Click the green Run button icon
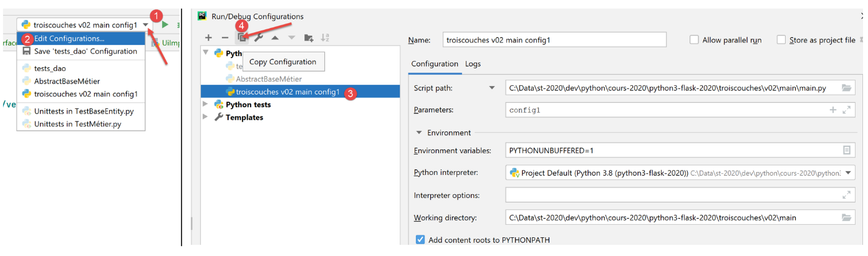This screenshot has height=256, width=868. (x=165, y=25)
